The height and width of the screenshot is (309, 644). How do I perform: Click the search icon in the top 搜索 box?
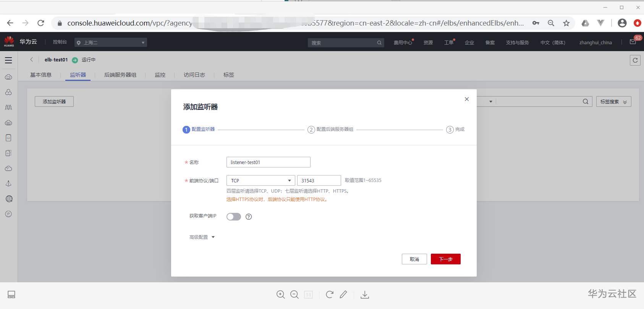coord(379,43)
